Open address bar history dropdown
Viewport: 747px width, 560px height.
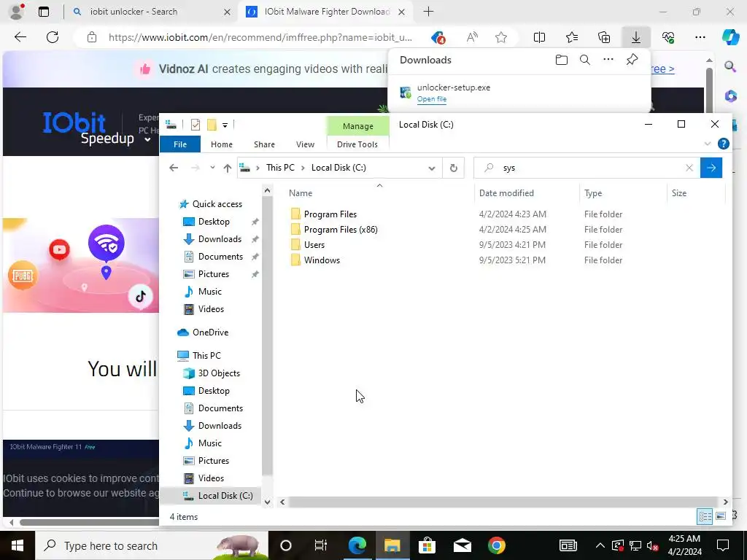click(x=432, y=168)
